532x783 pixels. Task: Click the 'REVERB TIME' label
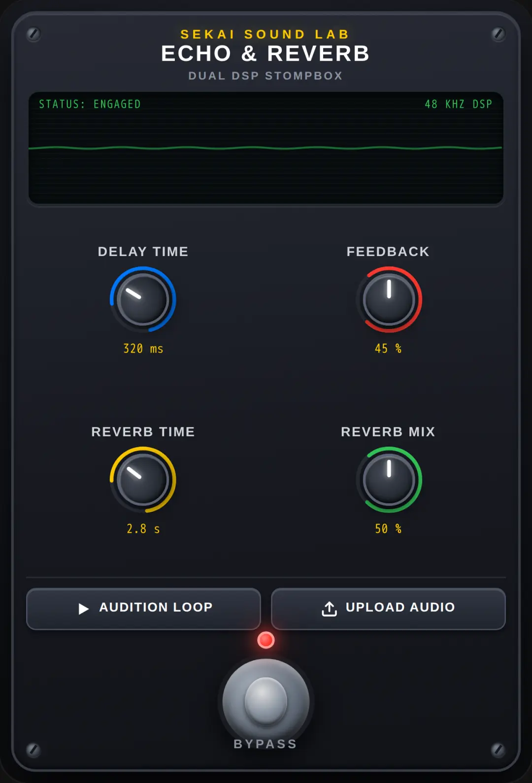click(143, 432)
